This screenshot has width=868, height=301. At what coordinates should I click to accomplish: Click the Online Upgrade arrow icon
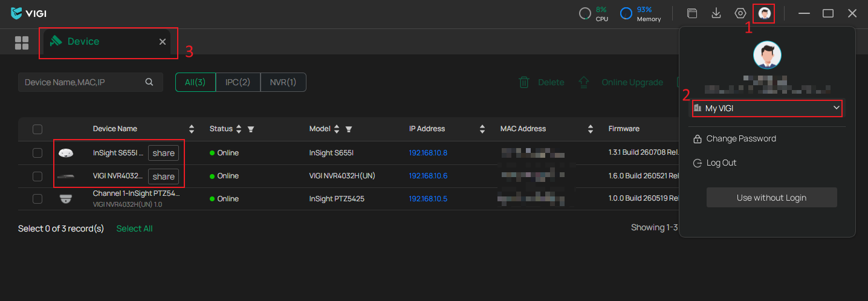click(583, 82)
